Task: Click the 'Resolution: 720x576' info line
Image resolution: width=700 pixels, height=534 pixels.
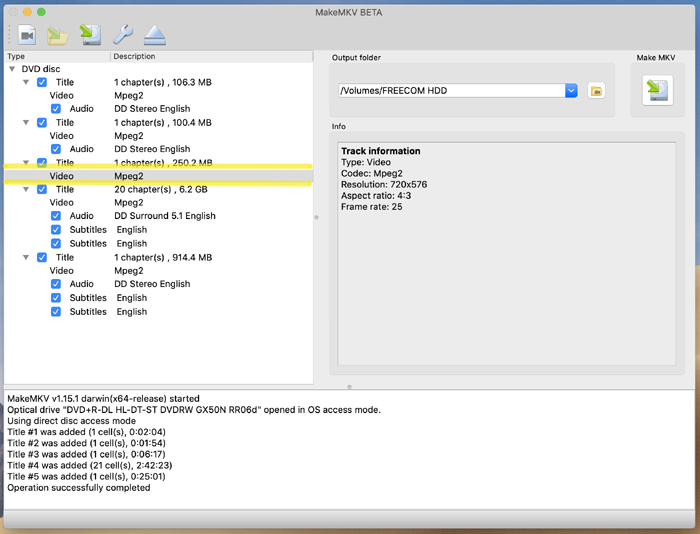Action: pos(384,184)
